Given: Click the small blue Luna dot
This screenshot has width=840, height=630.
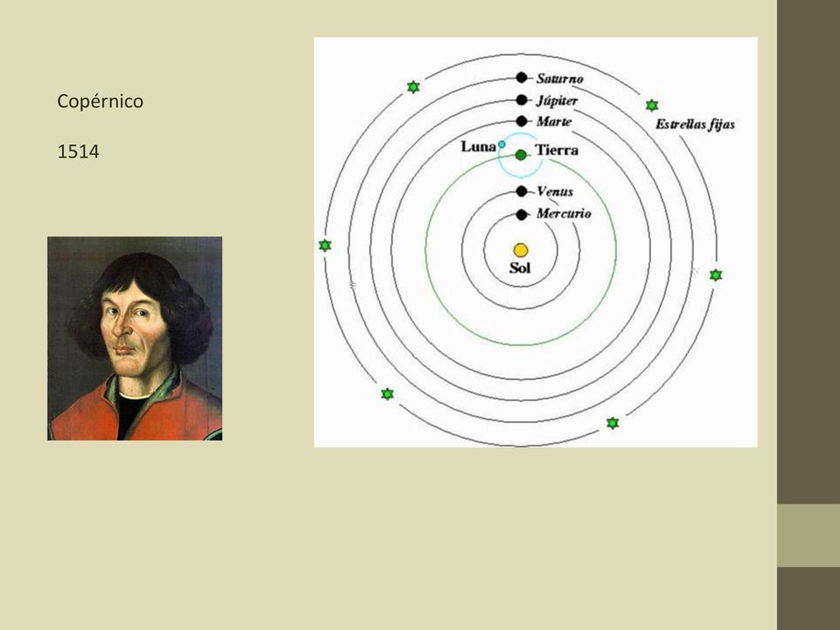Looking at the screenshot, I should click(502, 144).
